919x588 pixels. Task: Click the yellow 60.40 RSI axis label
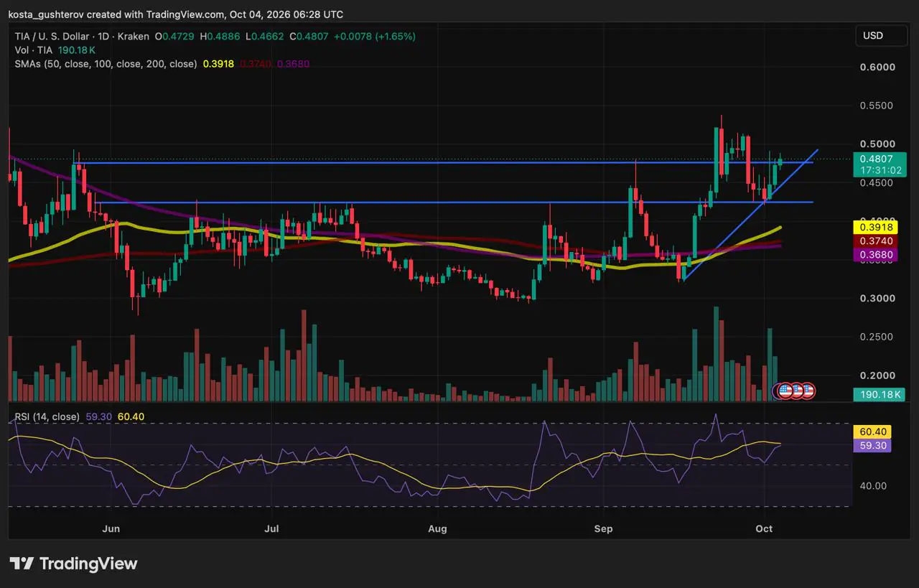872,431
